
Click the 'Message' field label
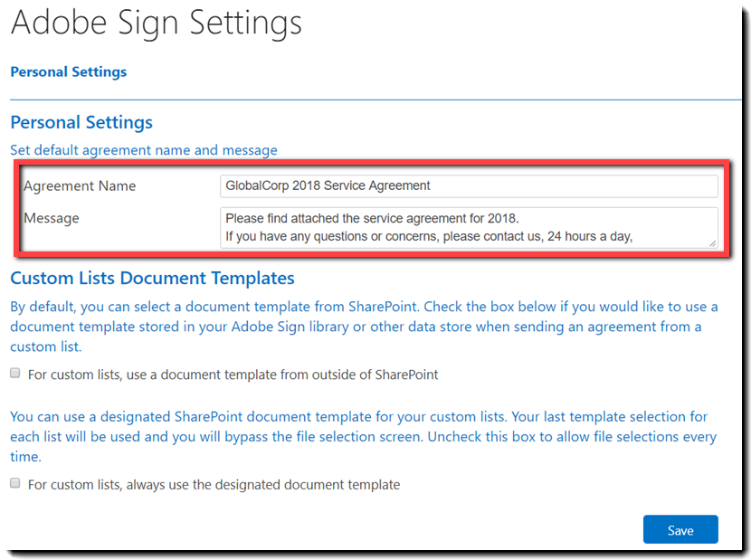pos(52,218)
